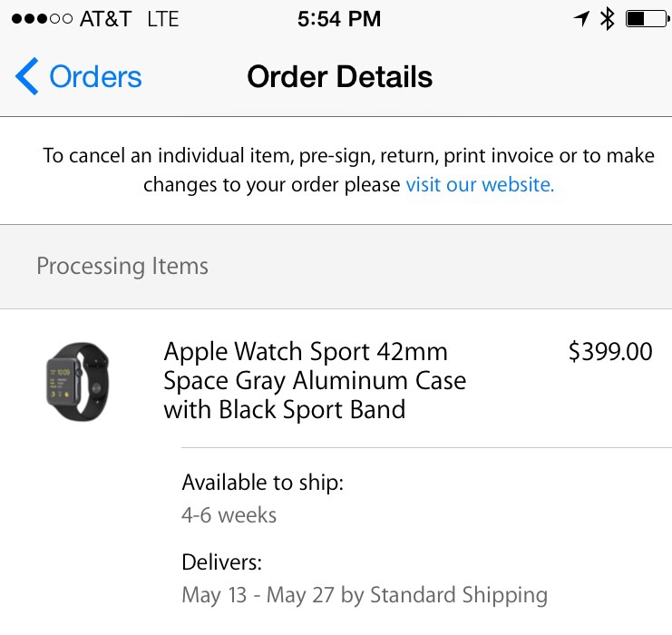The width and height of the screenshot is (672, 635).
Task: Tap the $399.00 price
Action: click(610, 352)
